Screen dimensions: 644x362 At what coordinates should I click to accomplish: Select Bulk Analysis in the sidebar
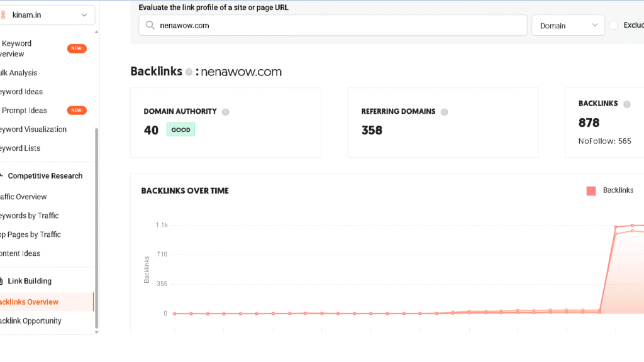pyautogui.click(x=18, y=72)
